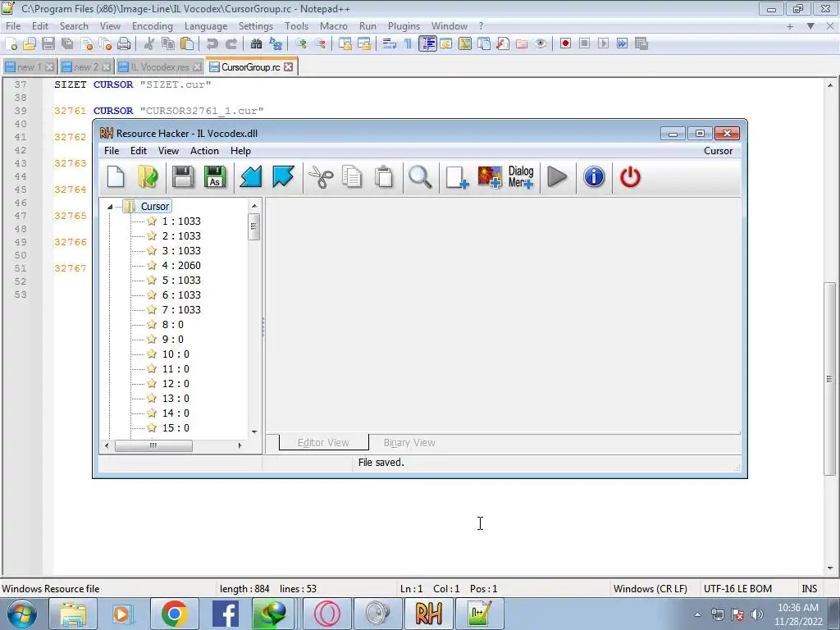Click the red power Exit icon

click(x=630, y=177)
